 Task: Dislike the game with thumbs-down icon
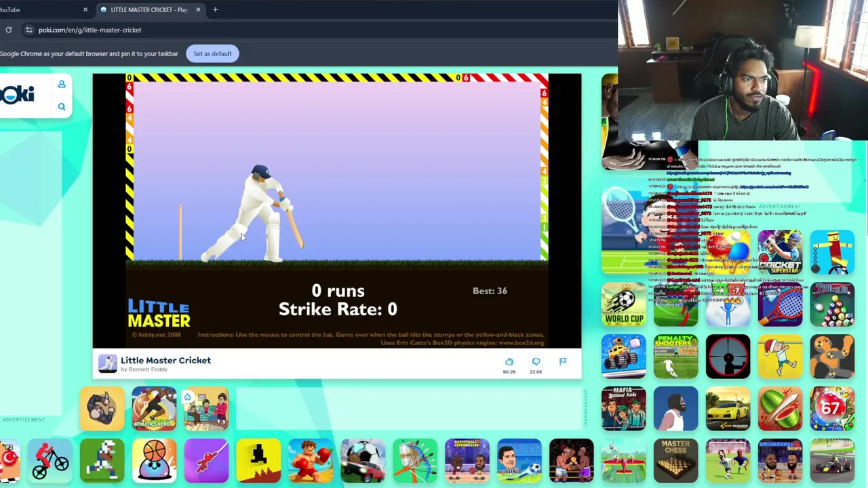(x=536, y=362)
